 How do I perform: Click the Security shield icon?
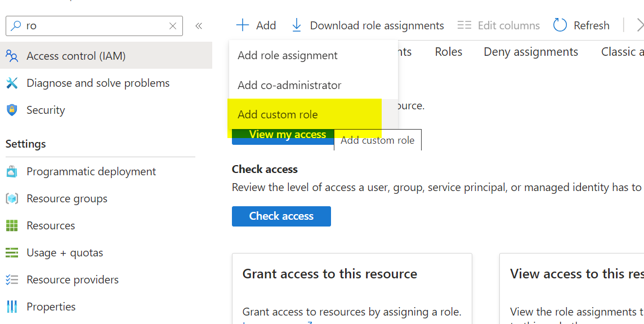point(12,110)
